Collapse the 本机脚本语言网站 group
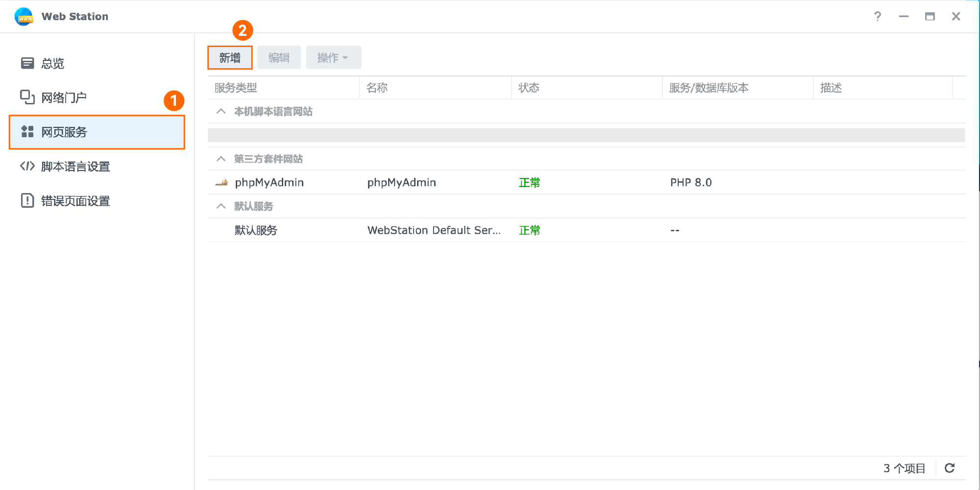Image resolution: width=980 pixels, height=490 pixels. [221, 112]
